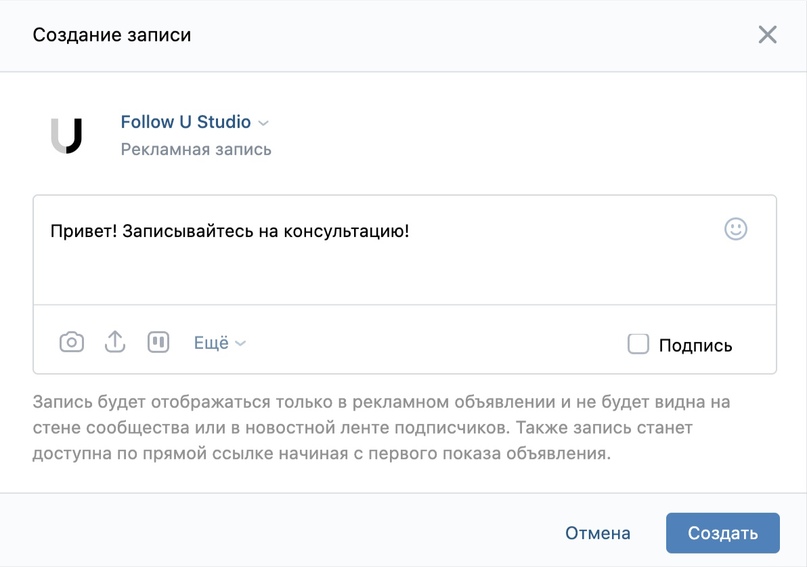
Task: Place cursor after консультацию! in the text
Action: (x=411, y=231)
